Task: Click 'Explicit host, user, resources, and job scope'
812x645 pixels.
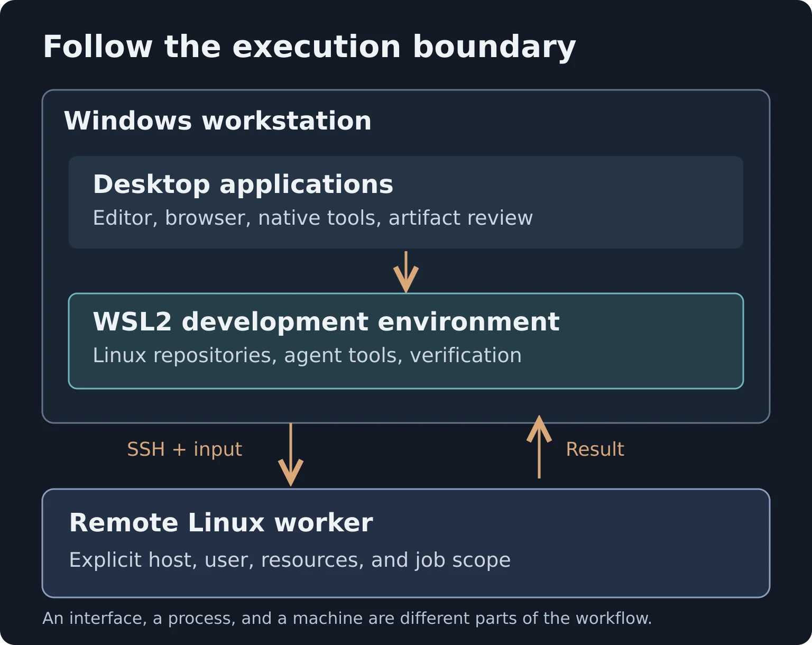Action: [290, 560]
